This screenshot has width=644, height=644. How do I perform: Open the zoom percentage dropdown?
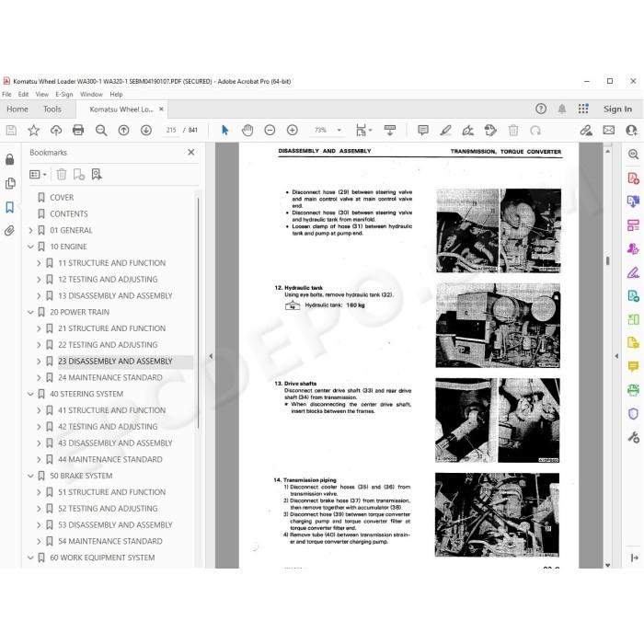click(339, 131)
